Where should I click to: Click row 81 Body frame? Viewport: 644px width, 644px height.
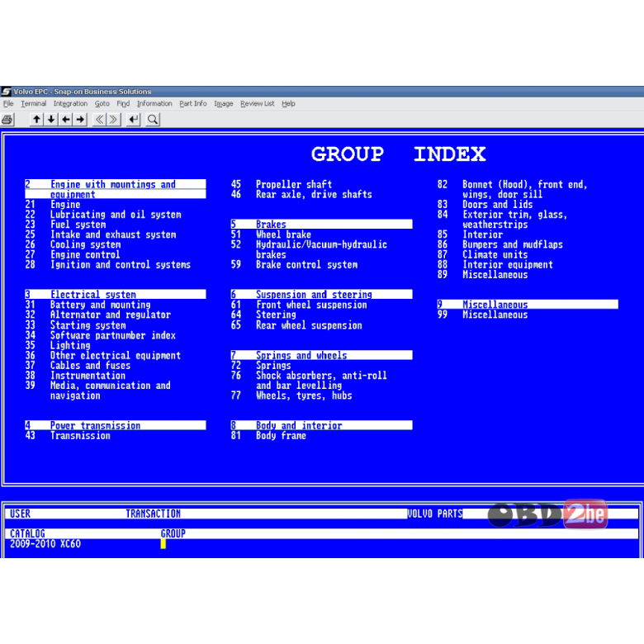[x=268, y=435]
